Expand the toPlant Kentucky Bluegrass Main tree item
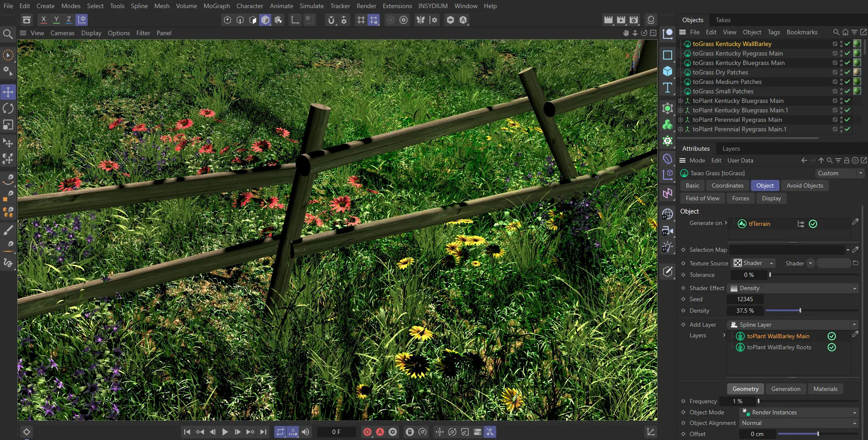 (681, 101)
